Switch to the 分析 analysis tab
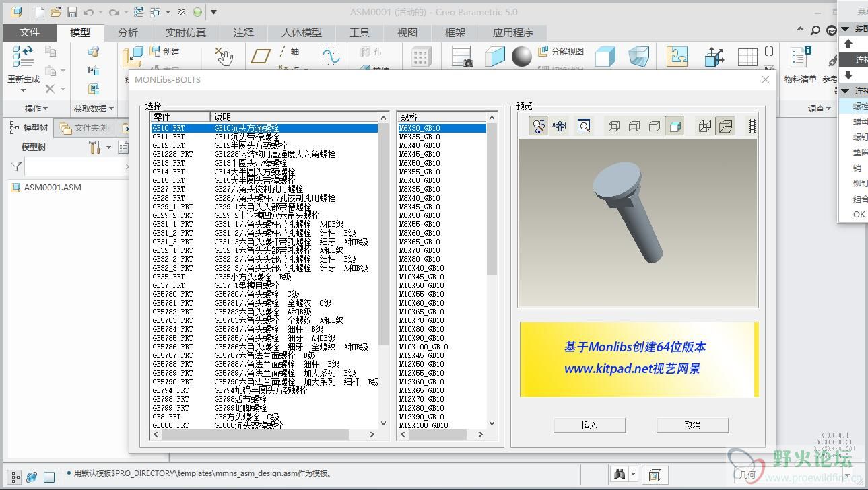Image resolution: width=868 pixels, height=490 pixels. [128, 32]
